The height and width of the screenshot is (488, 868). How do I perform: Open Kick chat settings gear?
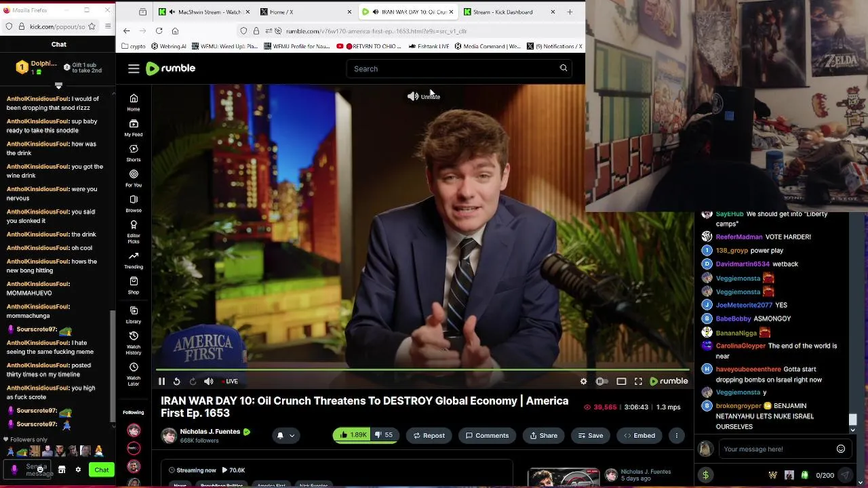pyautogui.click(x=78, y=470)
